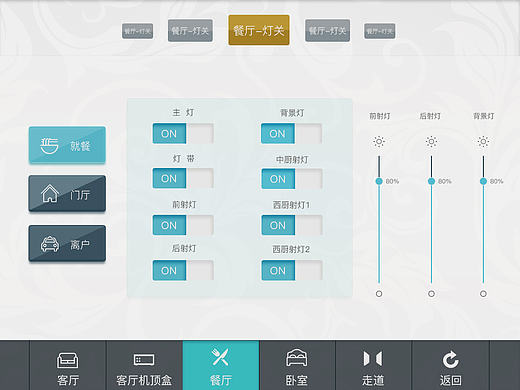Tap the 返回 label in the bottom bar
This screenshot has width=520, height=390.
450,380
